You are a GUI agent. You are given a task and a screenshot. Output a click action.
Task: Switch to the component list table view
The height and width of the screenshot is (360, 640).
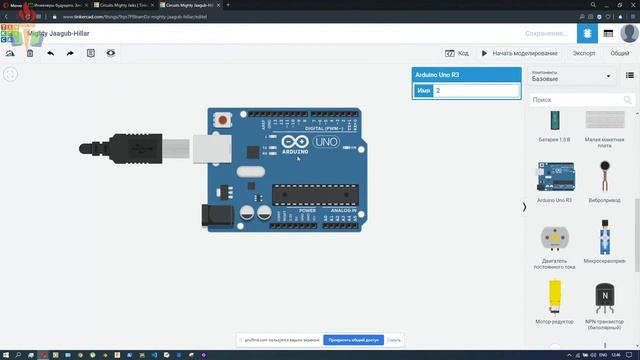(x=608, y=33)
